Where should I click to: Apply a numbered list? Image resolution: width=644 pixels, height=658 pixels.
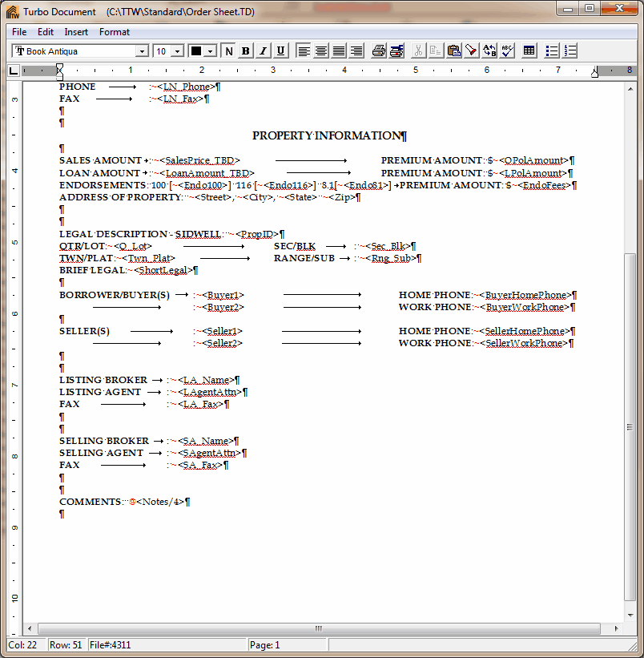point(571,50)
